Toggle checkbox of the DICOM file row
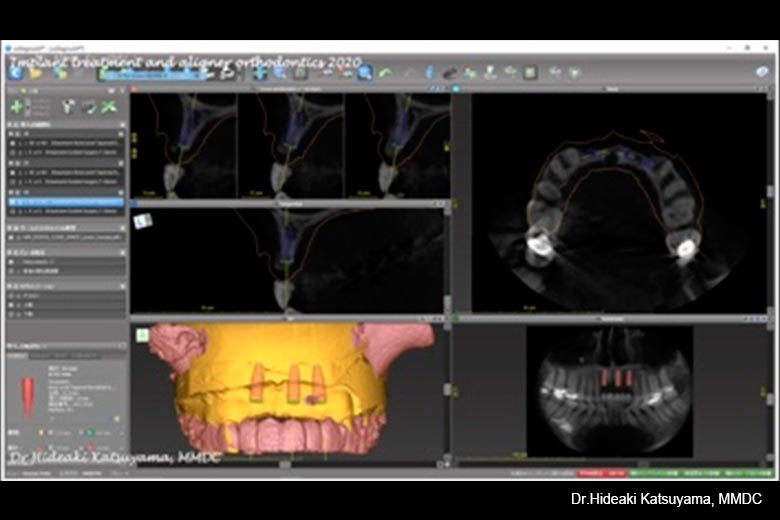The width and height of the screenshot is (780, 520). click(x=11, y=238)
